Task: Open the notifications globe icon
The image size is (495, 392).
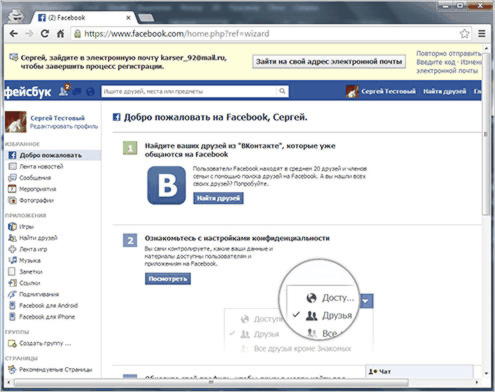Action: click(x=90, y=92)
